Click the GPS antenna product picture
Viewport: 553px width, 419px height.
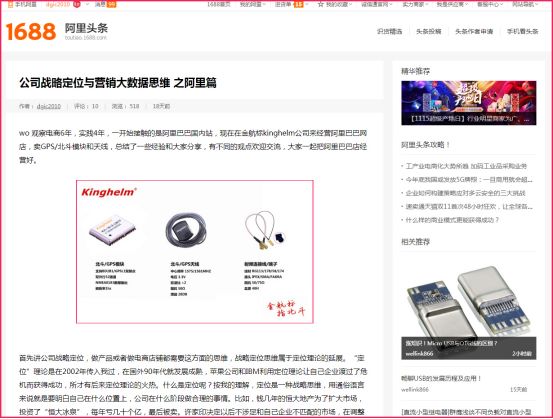[186, 230]
